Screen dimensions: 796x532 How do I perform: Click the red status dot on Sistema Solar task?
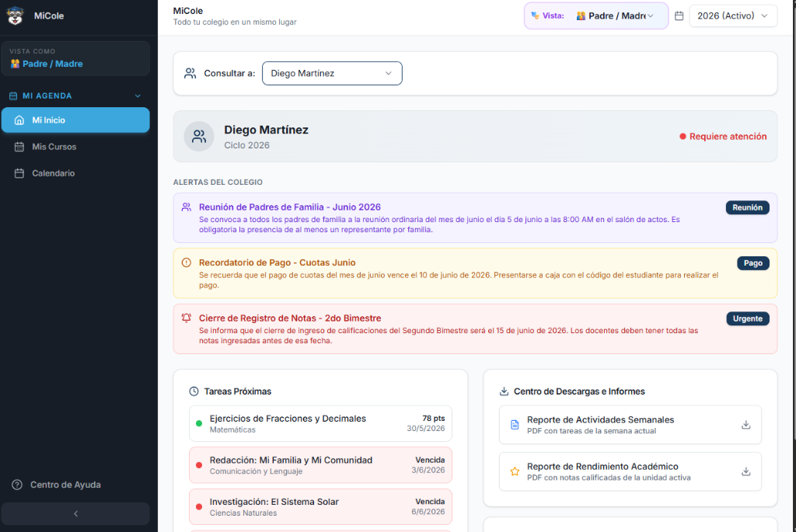click(x=199, y=506)
